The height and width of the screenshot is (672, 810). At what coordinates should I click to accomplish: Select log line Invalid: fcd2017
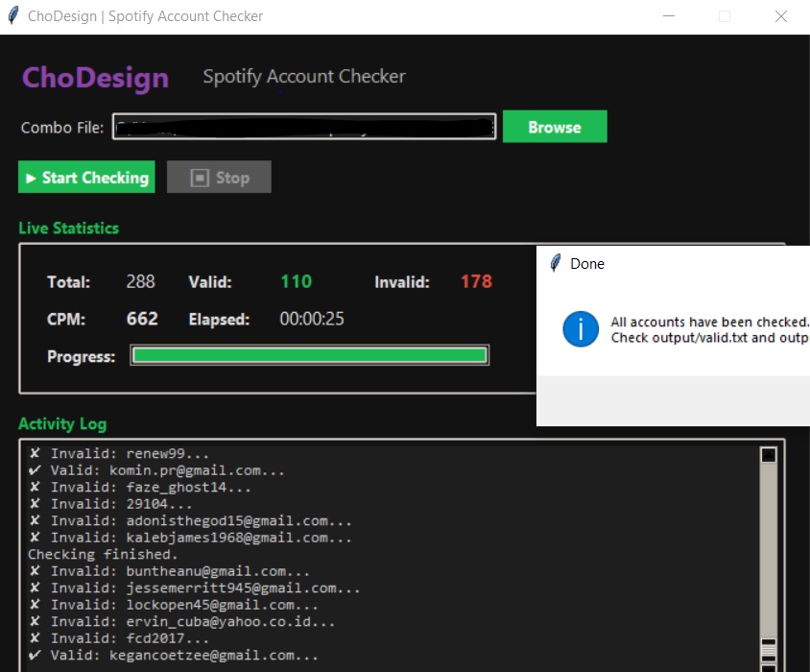(119, 638)
